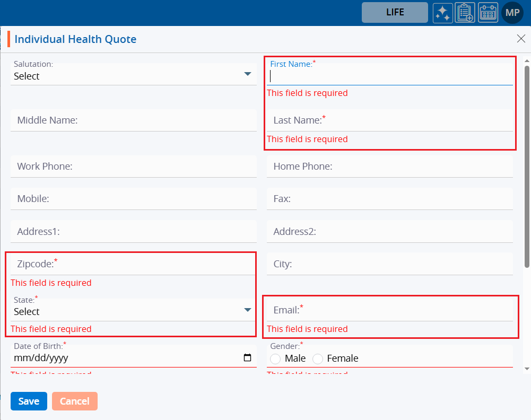The width and height of the screenshot is (531, 420).
Task: Click the scrollbar down arrow
Action: pos(526,368)
